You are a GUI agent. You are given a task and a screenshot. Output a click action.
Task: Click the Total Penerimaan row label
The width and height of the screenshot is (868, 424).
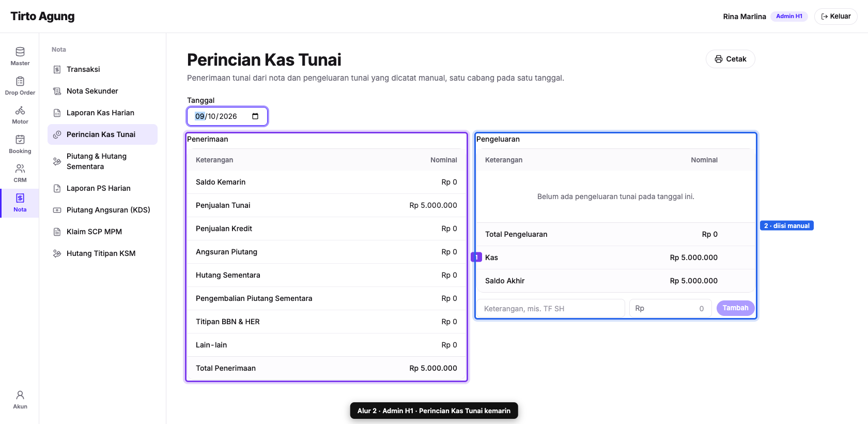226,368
